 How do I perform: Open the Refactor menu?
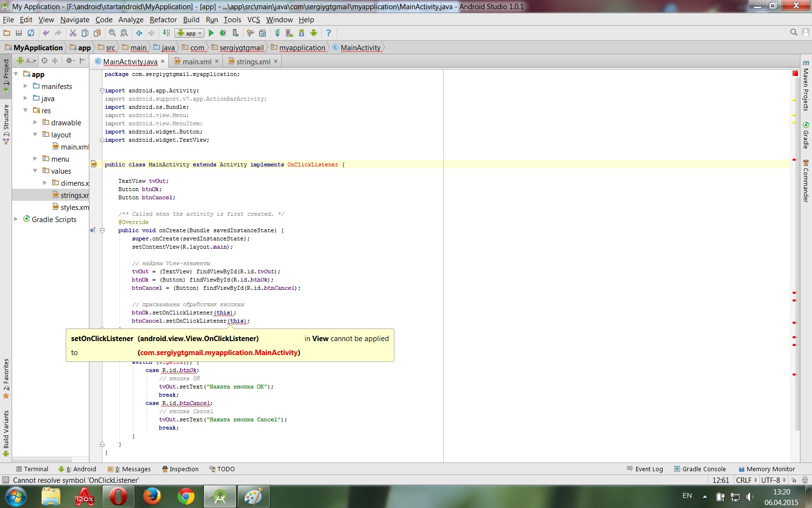[163, 20]
